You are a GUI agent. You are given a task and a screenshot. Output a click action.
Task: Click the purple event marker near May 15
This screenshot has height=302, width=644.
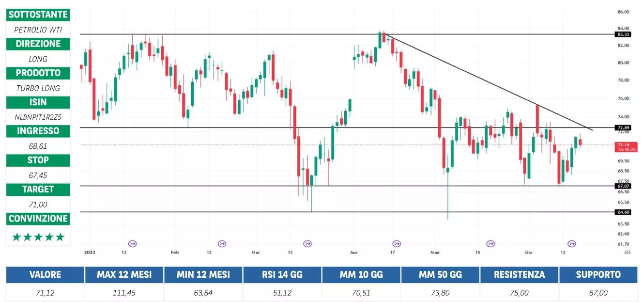(491, 243)
